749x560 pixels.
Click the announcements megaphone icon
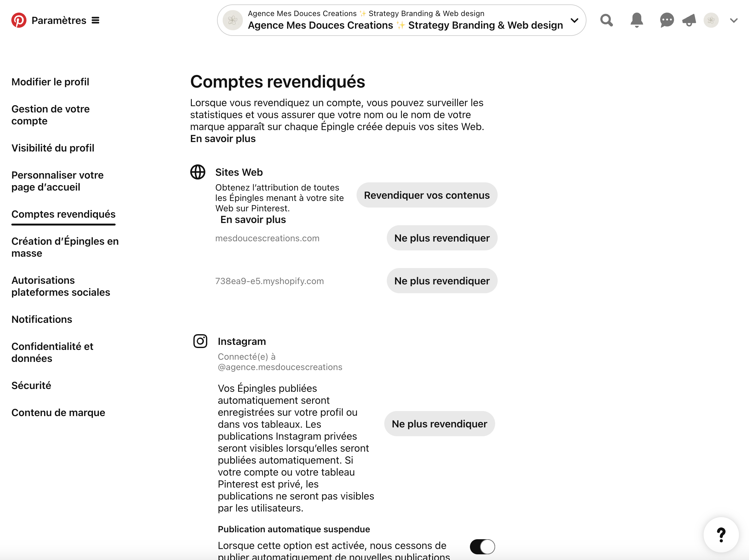coord(689,20)
